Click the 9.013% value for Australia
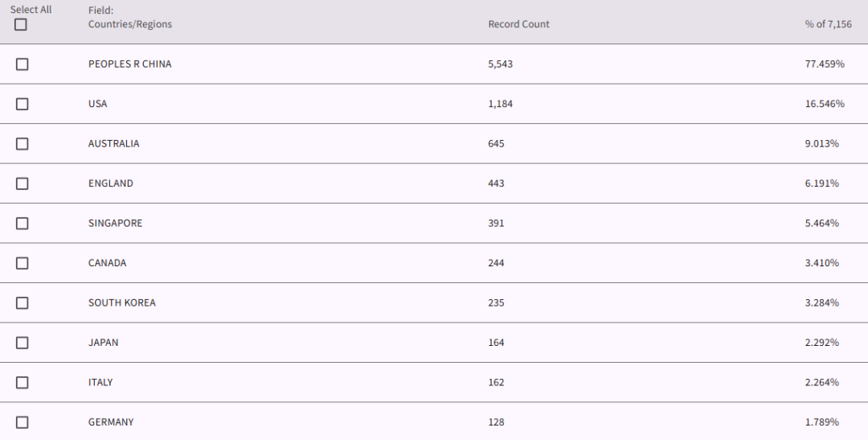The height and width of the screenshot is (440, 868). point(822,144)
